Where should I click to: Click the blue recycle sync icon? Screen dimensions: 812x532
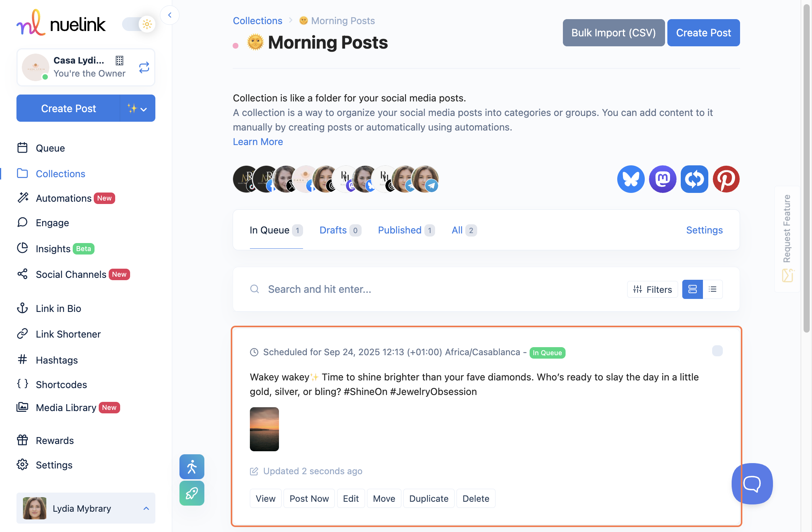(694, 179)
